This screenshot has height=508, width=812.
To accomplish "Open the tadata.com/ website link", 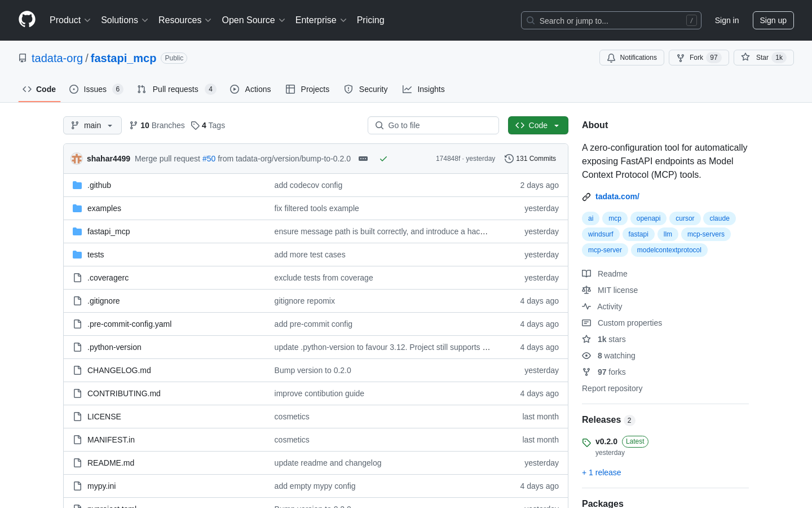I will tap(617, 196).
